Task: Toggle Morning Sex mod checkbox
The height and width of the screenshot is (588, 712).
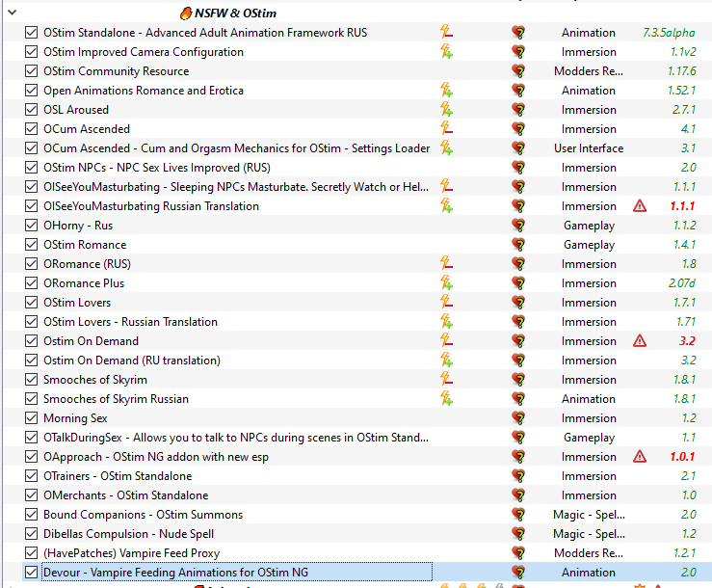Action: point(32,417)
